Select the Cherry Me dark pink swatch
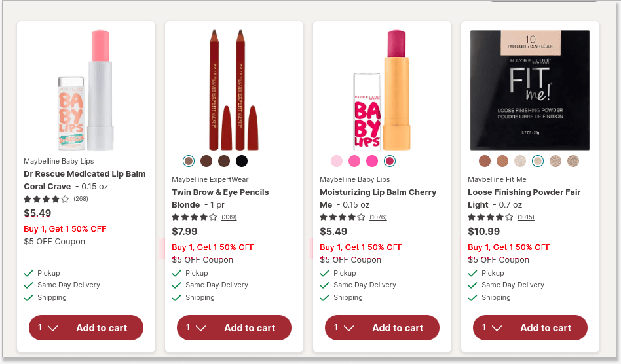This screenshot has height=364, width=621. tap(390, 161)
